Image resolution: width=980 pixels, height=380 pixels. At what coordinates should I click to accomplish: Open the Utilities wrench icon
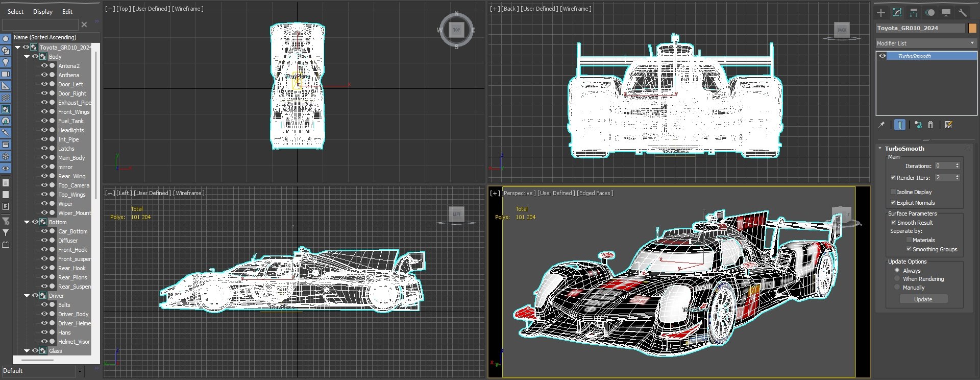[963, 13]
